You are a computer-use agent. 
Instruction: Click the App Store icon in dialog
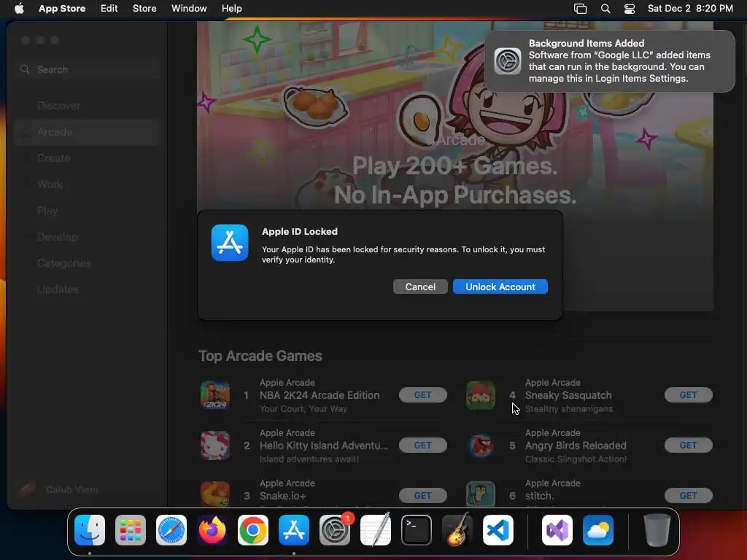[230, 243]
